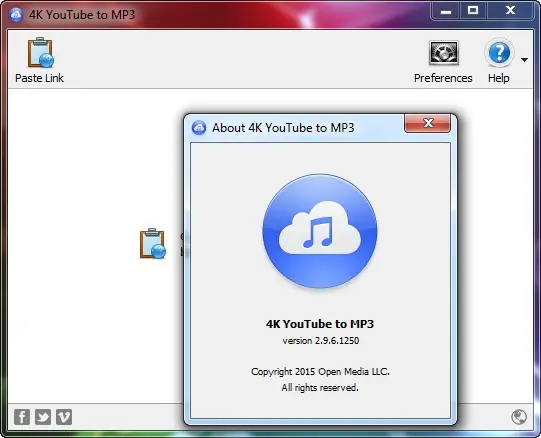Click the app icon in main title bar
The image size is (541, 438).
click(16, 15)
